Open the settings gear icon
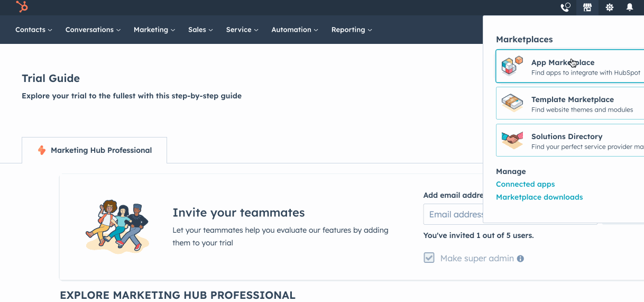Image resolution: width=644 pixels, height=302 pixels. tap(610, 7)
